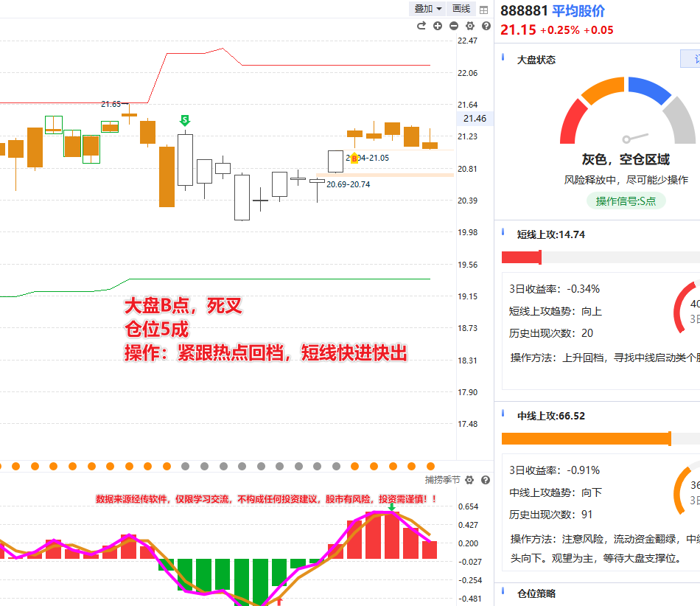The image size is (700, 606).
Task: Select the 捕捞季节 indicator name label
Action: (442, 480)
